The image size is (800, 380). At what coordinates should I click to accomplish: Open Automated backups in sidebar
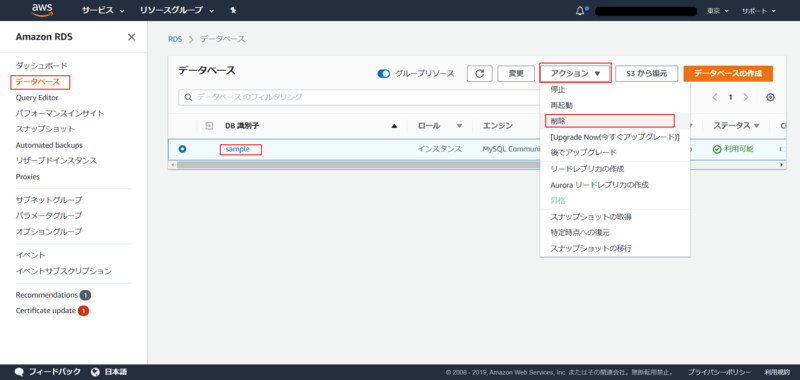tap(49, 145)
